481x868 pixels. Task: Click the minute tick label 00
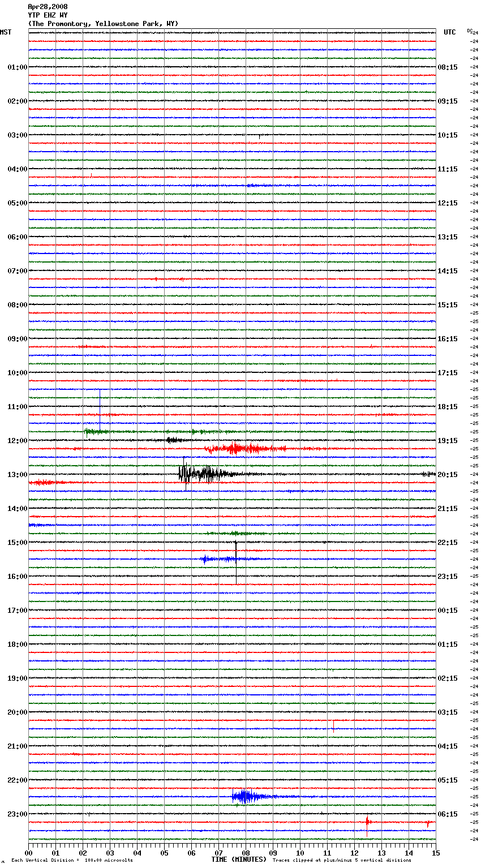point(28,853)
